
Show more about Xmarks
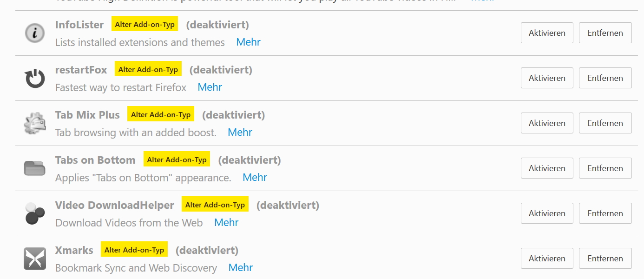241,268
